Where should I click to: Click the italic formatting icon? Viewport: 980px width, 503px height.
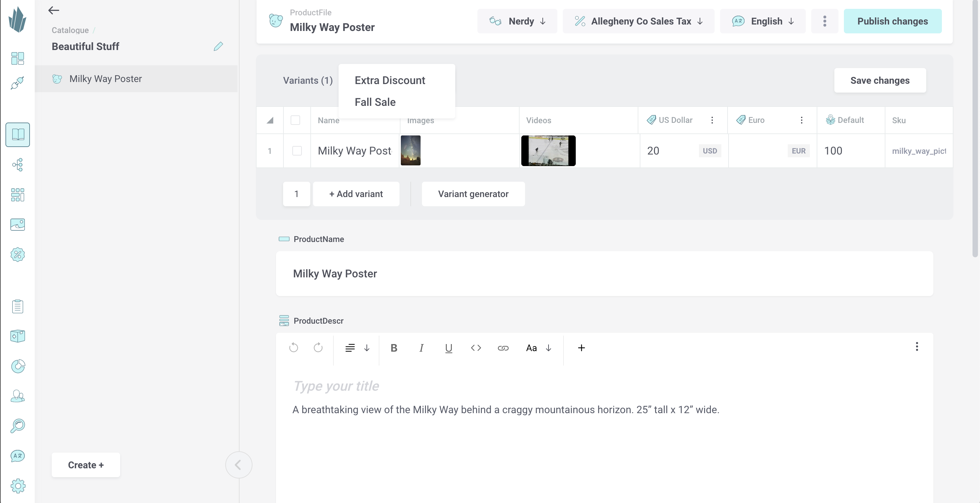click(x=421, y=348)
